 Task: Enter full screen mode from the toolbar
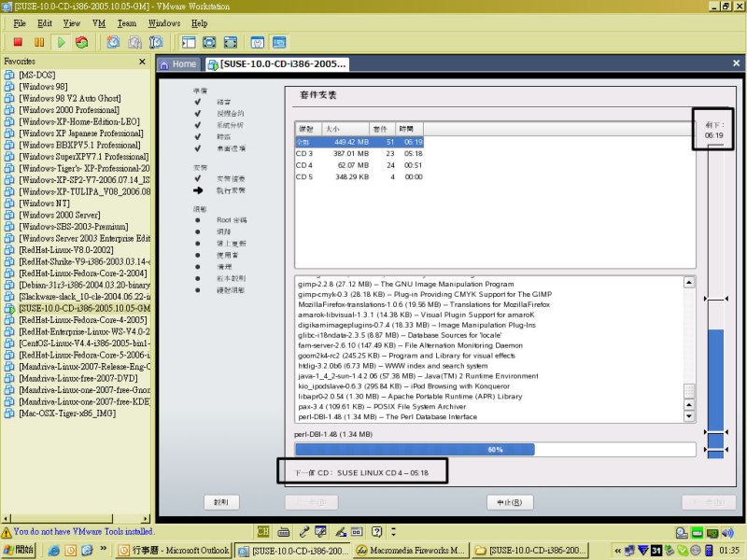pos(209,42)
